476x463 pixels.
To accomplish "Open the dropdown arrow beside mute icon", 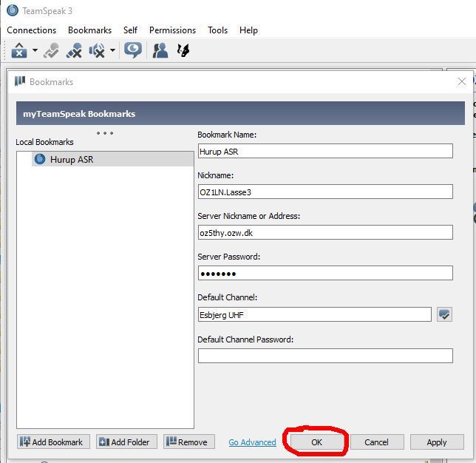I will [x=112, y=50].
